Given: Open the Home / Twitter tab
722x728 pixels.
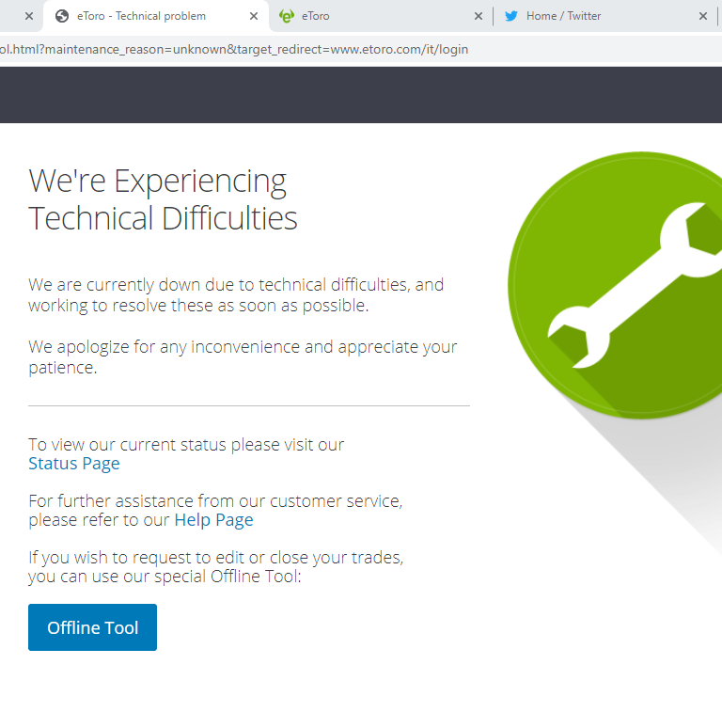Looking at the screenshot, I should tap(605, 16).
